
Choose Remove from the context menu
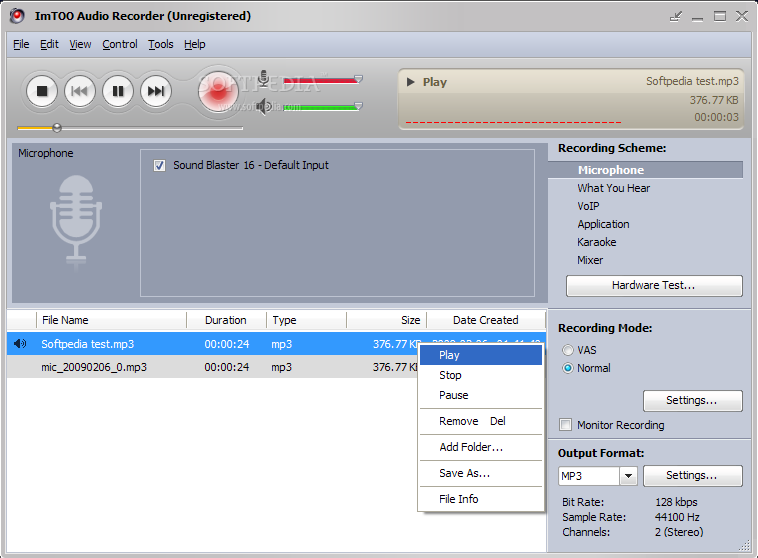point(481,421)
